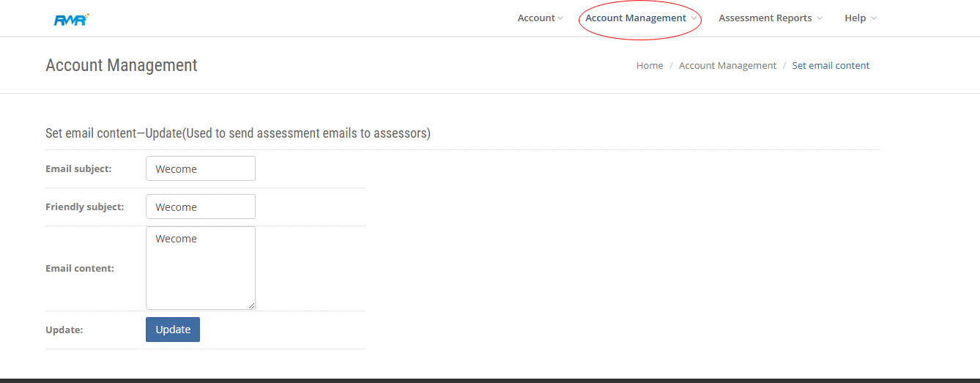Focus the Email subject text field

(x=201, y=168)
